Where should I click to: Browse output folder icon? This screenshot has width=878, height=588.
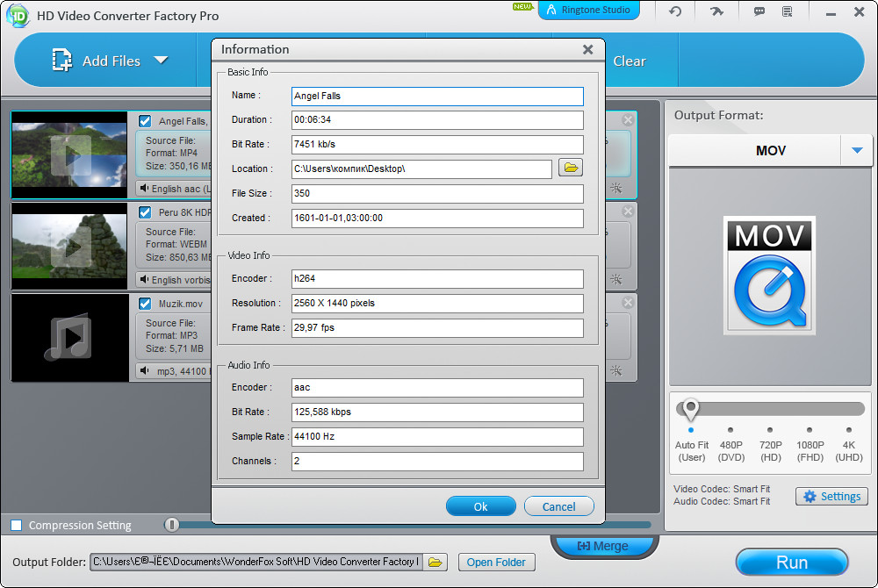435,562
